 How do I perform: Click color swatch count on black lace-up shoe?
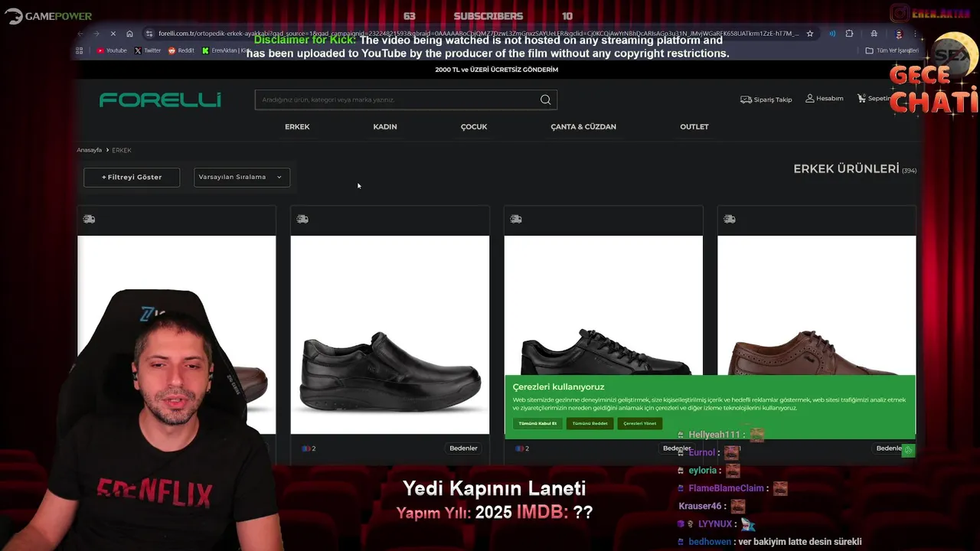coord(522,448)
